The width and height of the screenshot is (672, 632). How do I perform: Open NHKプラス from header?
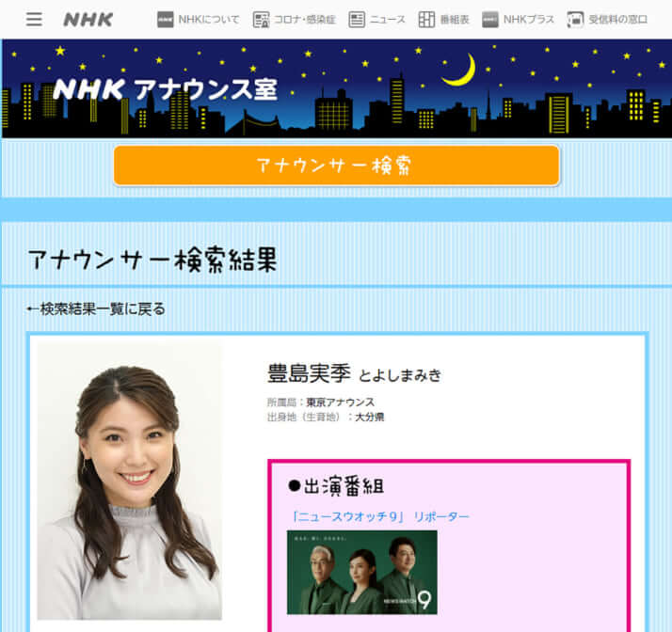[x=518, y=20]
